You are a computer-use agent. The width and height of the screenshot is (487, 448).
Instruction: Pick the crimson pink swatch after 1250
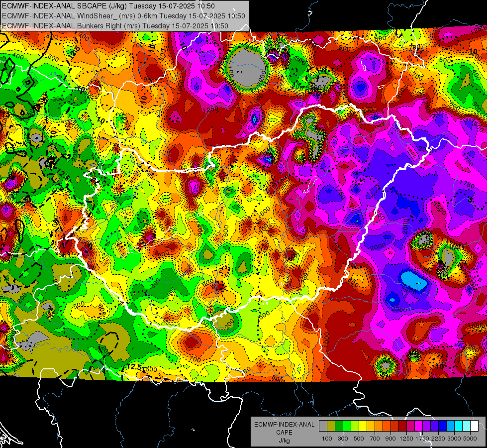410,426
